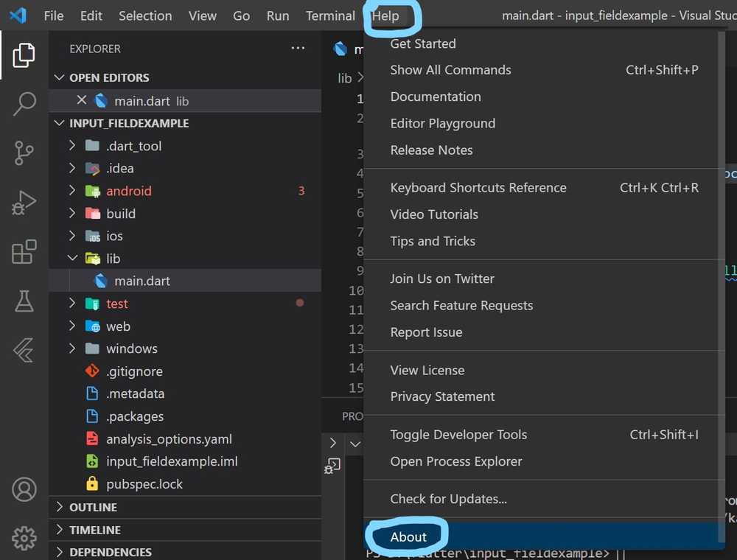Viewport: 737px width, 560px height.
Task: Open the Explorer view in activity bar
Action: (24, 55)
